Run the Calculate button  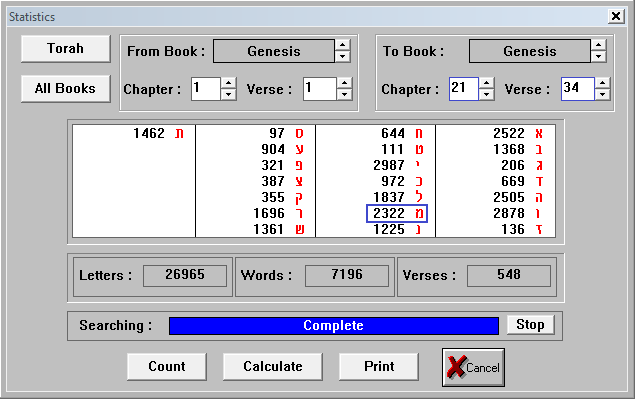[x=273, y=366]
